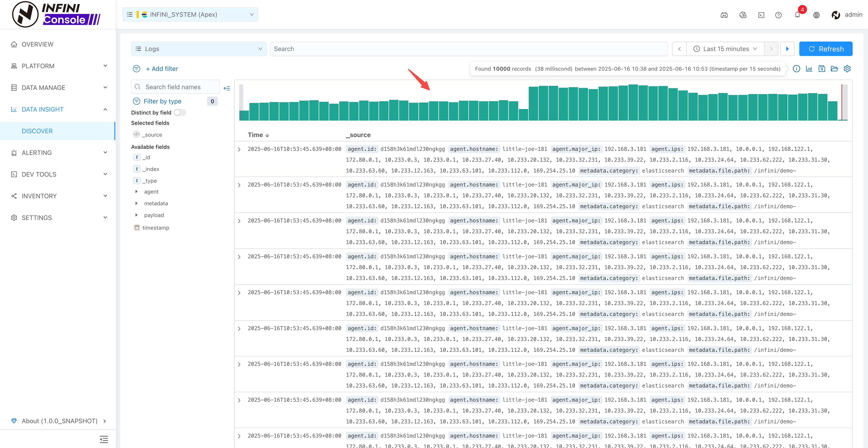Expand the fourth log record row
This screenshot has height=448, width=868.
click(x=239, y=257)
